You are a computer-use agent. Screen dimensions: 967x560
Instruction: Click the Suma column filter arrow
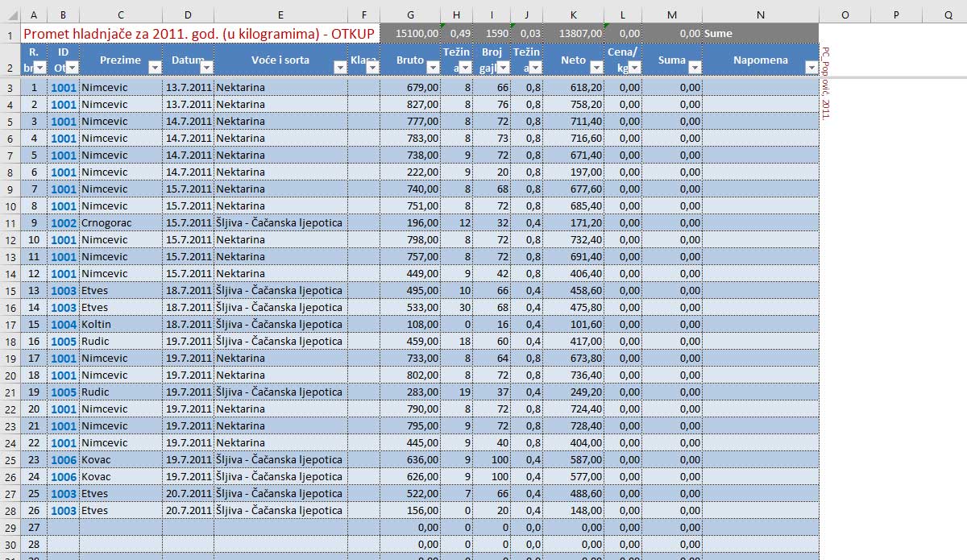click(694, 68)
